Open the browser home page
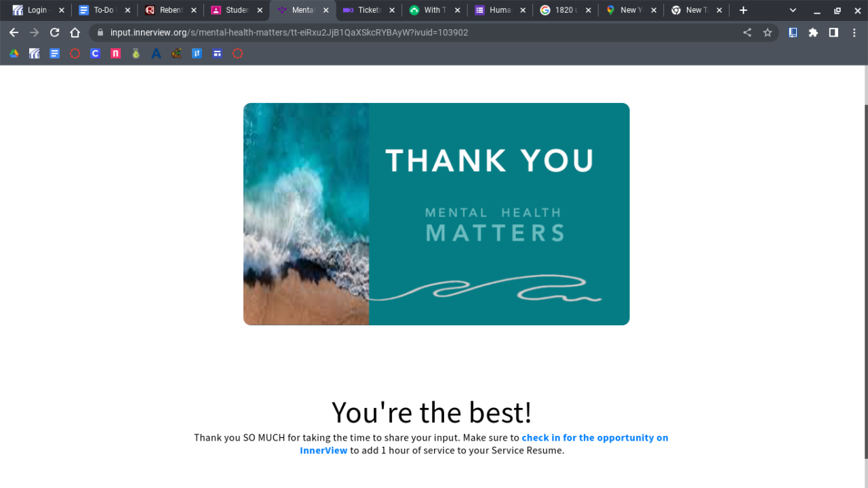The image size is (868, 488). click(75, 33)
